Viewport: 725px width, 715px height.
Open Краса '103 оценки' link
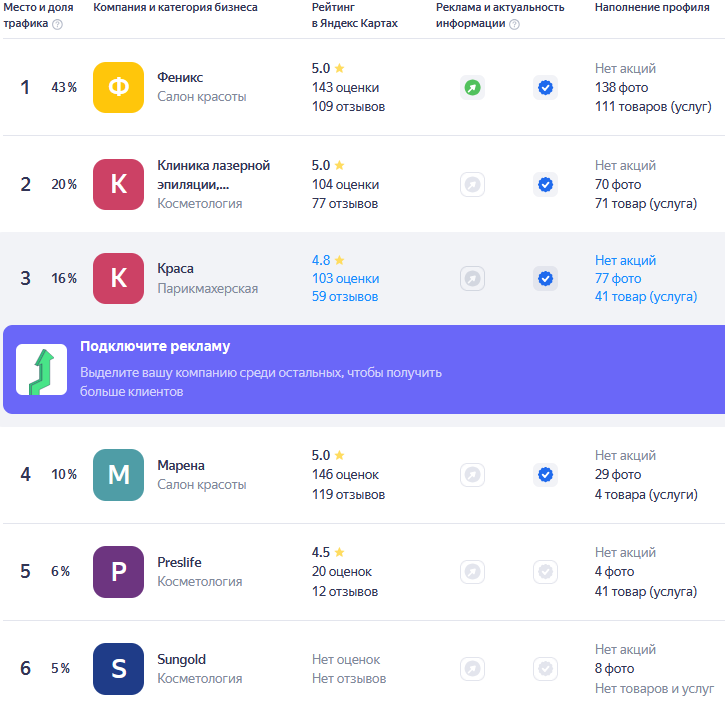point(345,278)
